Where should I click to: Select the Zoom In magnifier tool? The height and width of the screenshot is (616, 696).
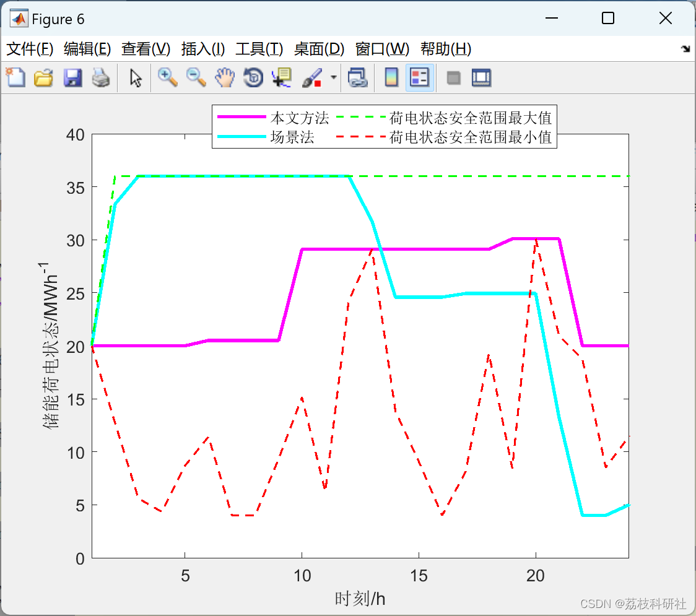pos(167,78)
